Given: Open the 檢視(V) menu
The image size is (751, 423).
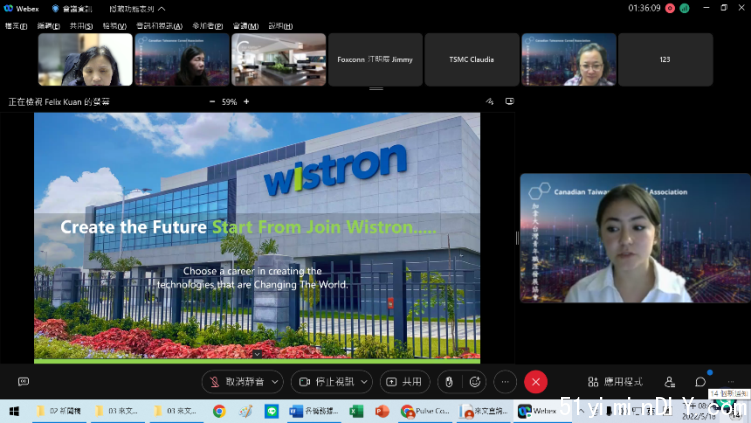Looking at the screenshot, I should click(114, 26).
